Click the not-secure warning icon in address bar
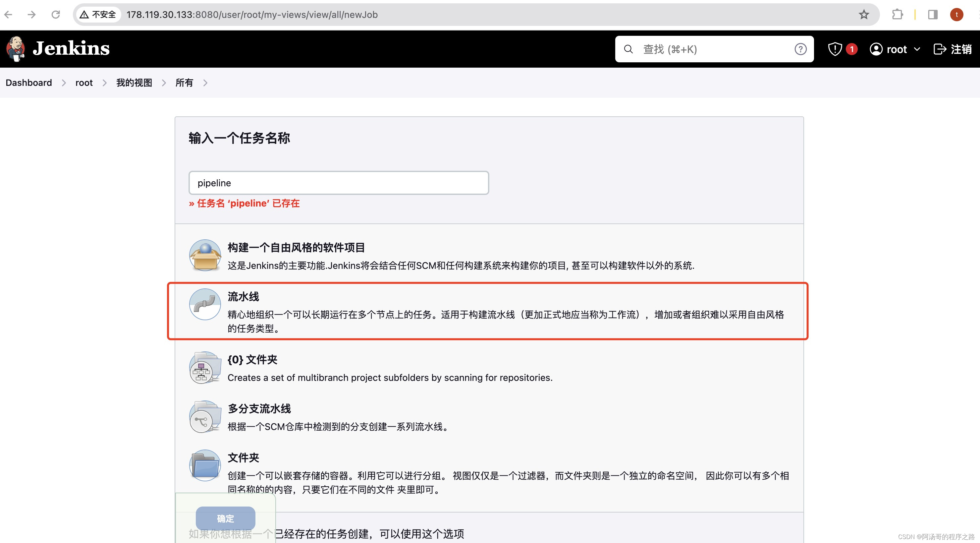 (x=84, y=15)
